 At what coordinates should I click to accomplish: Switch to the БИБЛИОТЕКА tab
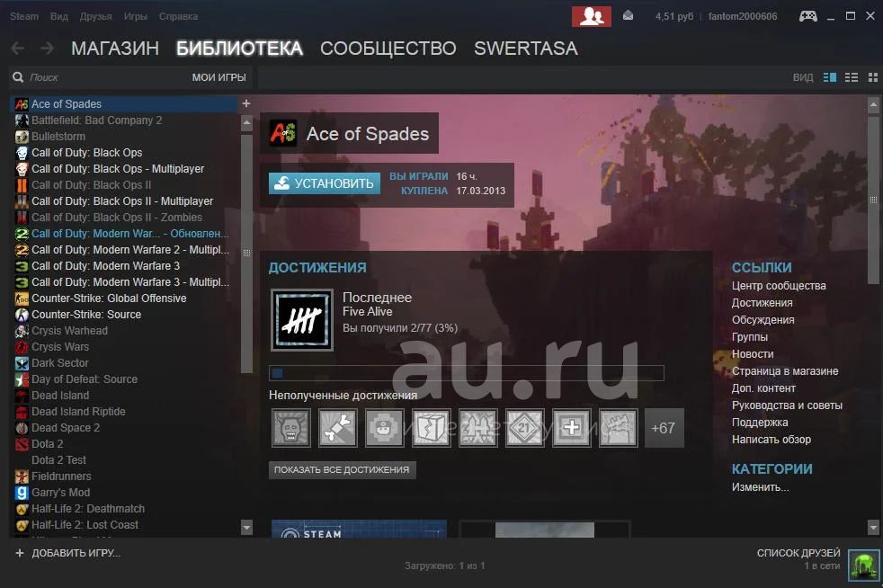[x=239, y=49]
